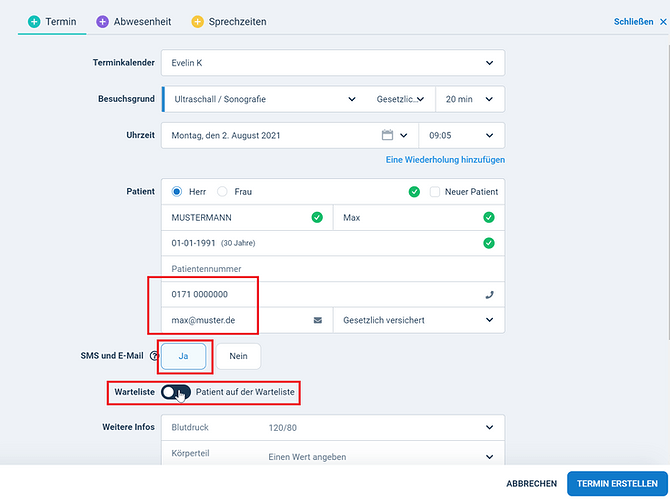Click Eine Wiederholung hinzufügen link

tap(445, 160)
